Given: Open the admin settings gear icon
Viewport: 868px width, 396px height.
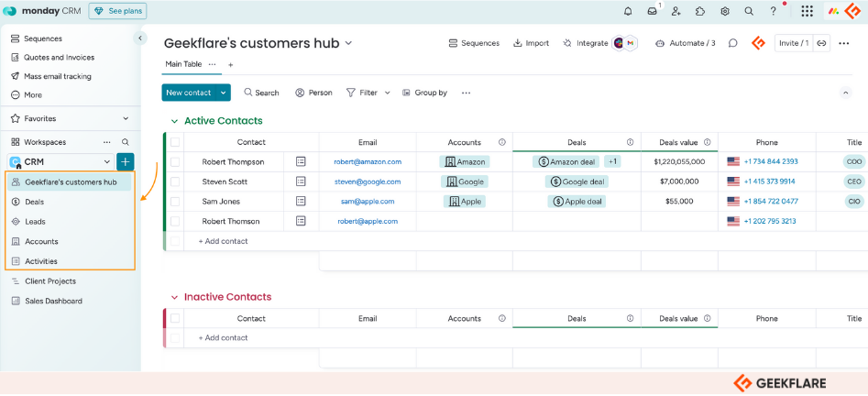Looking at the screenshot, I should [725, 11].
